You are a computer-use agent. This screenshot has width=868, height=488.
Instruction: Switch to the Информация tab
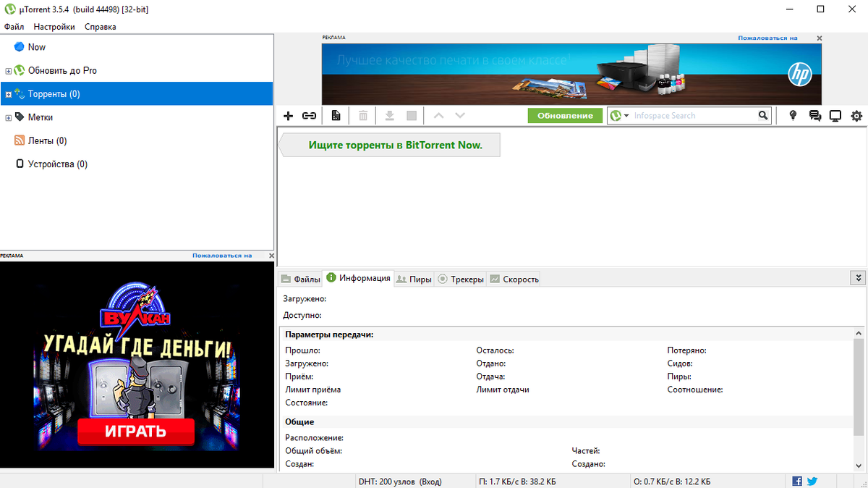[358, 278]
